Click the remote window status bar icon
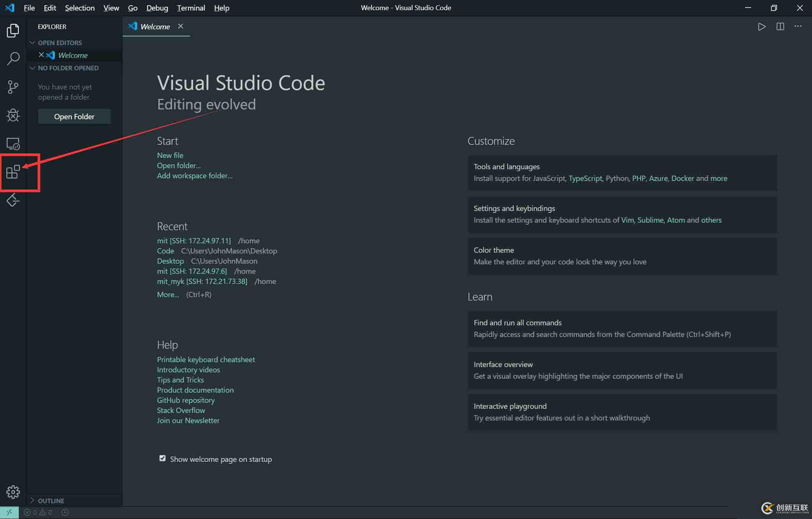The image size is (812, 519). point(9,512)
